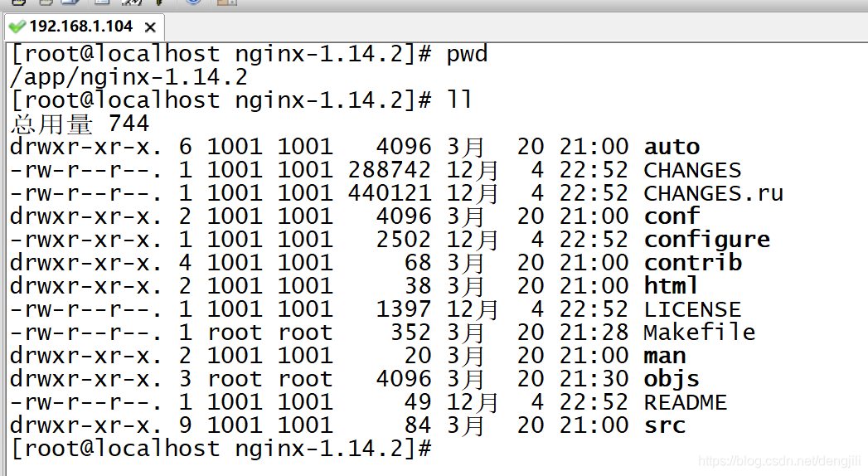Click the objs directory name

click(x=672, y=380)
